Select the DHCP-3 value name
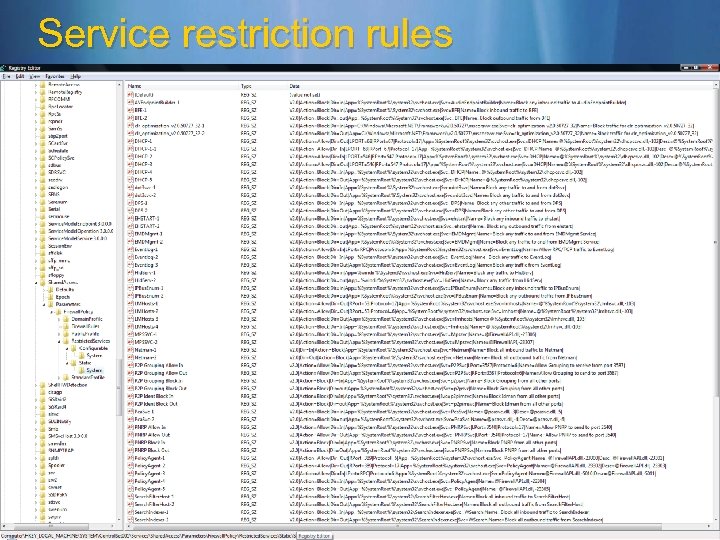Screen dimensions: 720x540 pos(143,164)
